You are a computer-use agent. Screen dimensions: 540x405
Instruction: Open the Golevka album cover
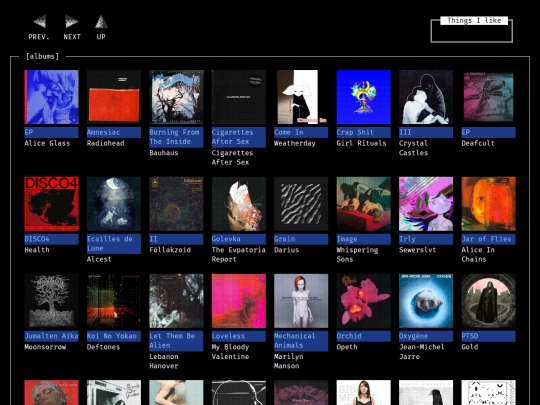coord(239,204)
